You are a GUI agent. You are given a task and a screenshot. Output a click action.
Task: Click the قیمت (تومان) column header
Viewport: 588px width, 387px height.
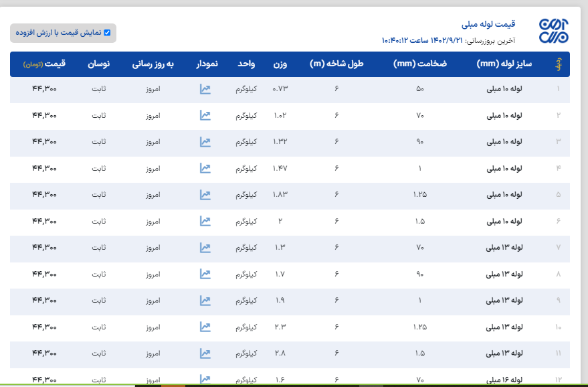[44, 64]
